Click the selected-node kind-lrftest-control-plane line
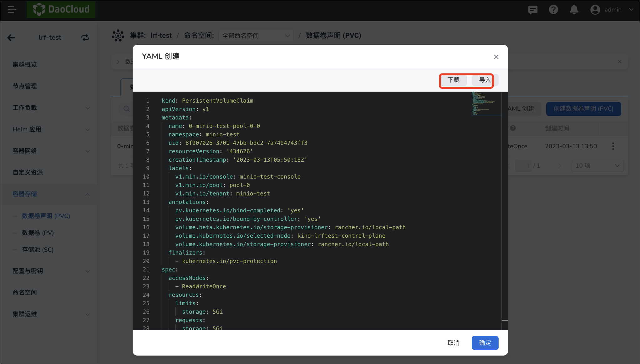The image size is (640, 364). pos(280,236)
